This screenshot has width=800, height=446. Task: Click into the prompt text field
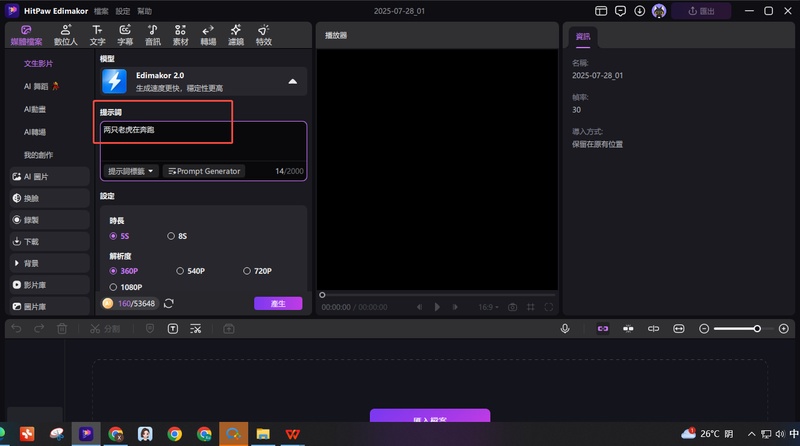[203, 142]
